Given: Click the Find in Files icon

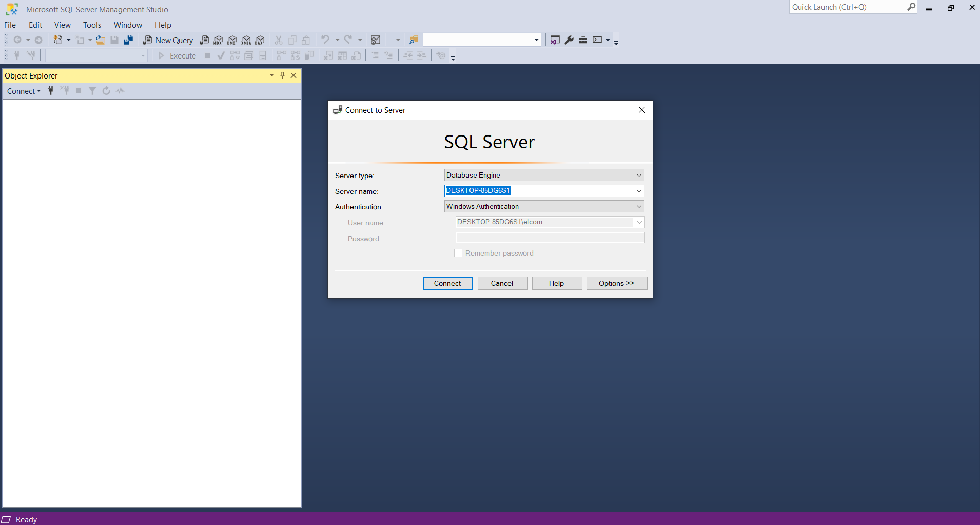Looking at the screenshot, I should coord(414,40).
